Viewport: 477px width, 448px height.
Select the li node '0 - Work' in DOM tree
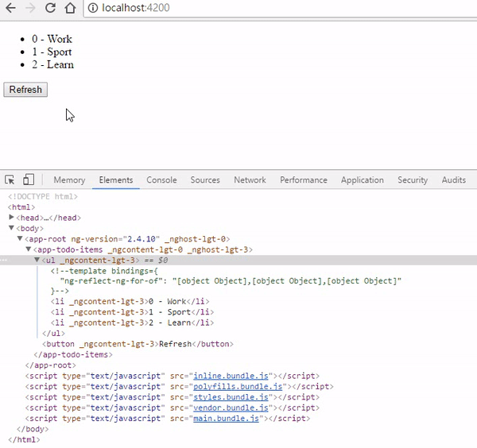130,302
